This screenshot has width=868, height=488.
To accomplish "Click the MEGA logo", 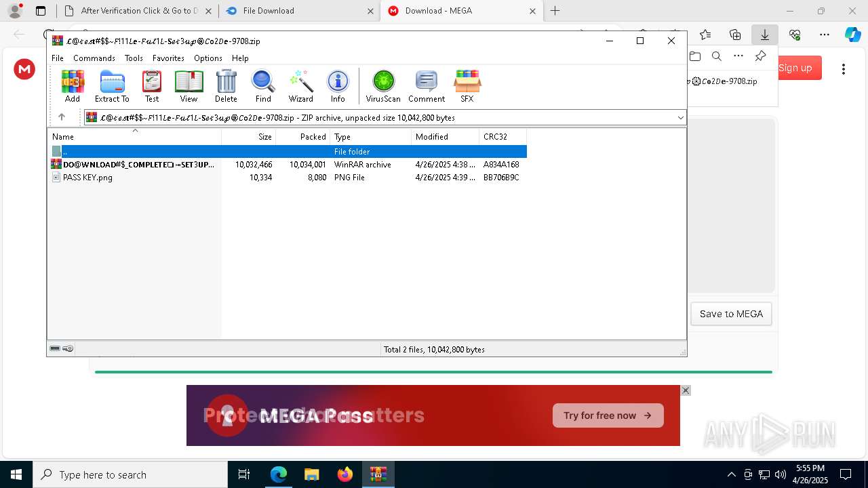I will (x=24, y=68).
